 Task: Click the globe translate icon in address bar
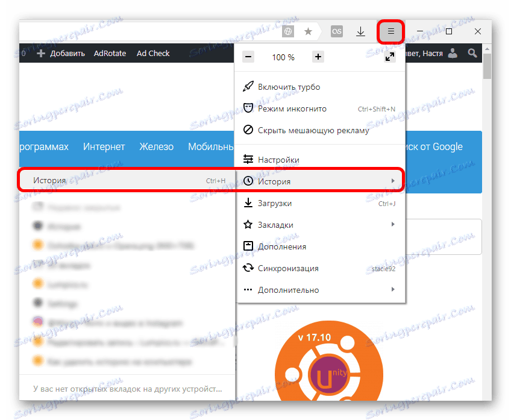click(288, 31)
